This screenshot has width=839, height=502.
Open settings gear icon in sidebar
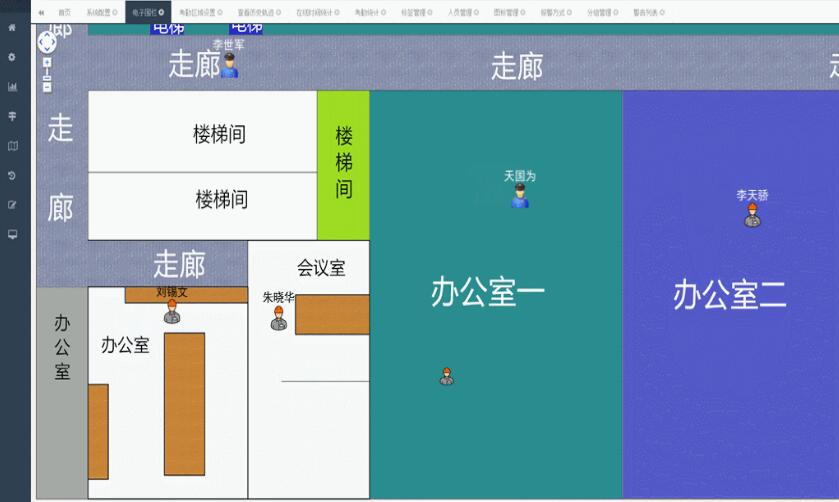click(x=12, y=57)
